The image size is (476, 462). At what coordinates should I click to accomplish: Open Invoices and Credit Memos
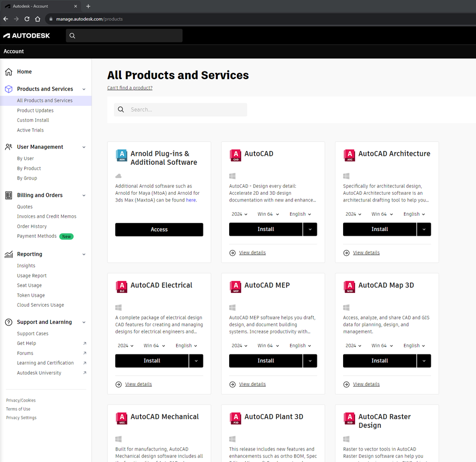[x=47, y=216]
